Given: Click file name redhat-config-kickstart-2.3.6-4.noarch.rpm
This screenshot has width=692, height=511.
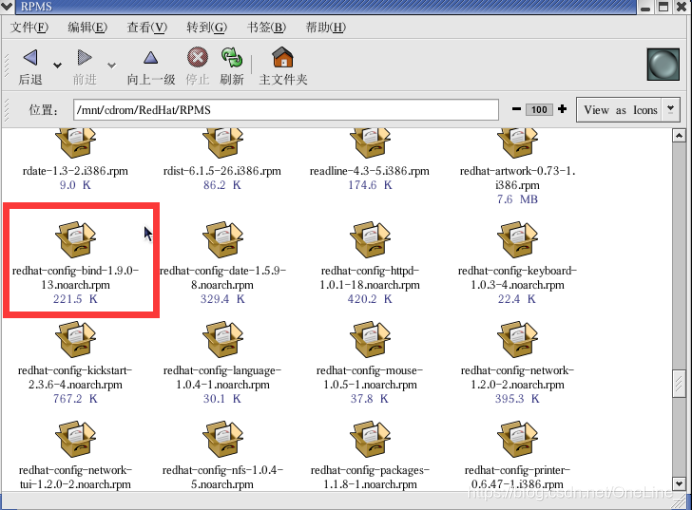Looking at the screenshot, I should pyautogui.click(x=75, y=377).
